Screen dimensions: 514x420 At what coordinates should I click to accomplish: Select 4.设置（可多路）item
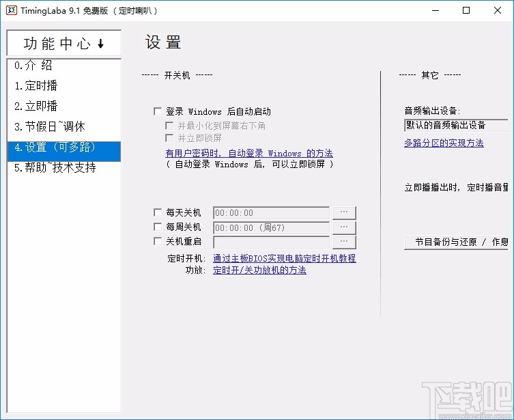[64, 151]
